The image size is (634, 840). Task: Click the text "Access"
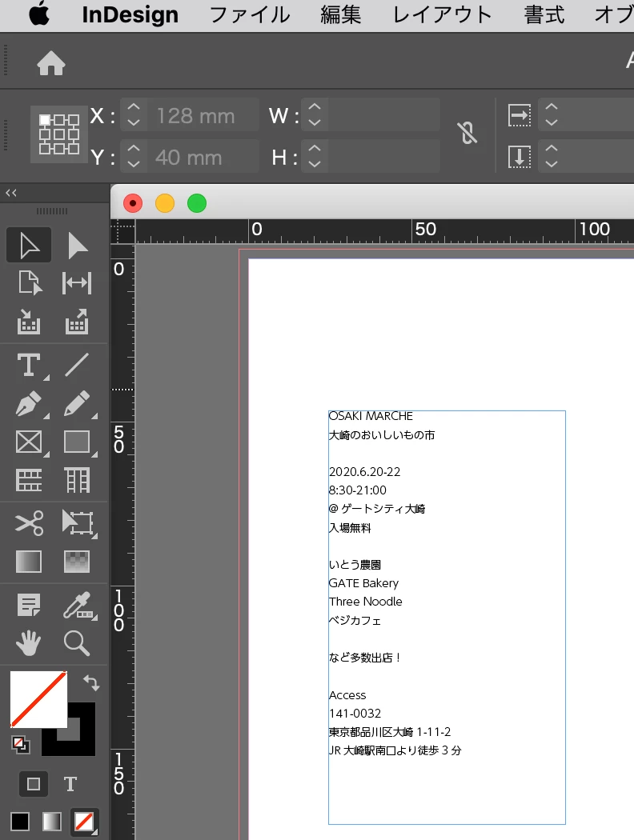point(347,695)
